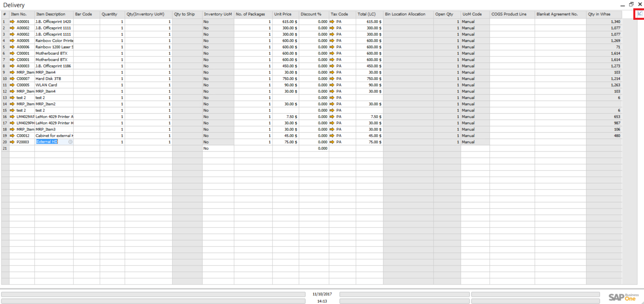Click the empty Item No. cell in row 21
Screen dimensions: 644x304
(x=22, y=148)
